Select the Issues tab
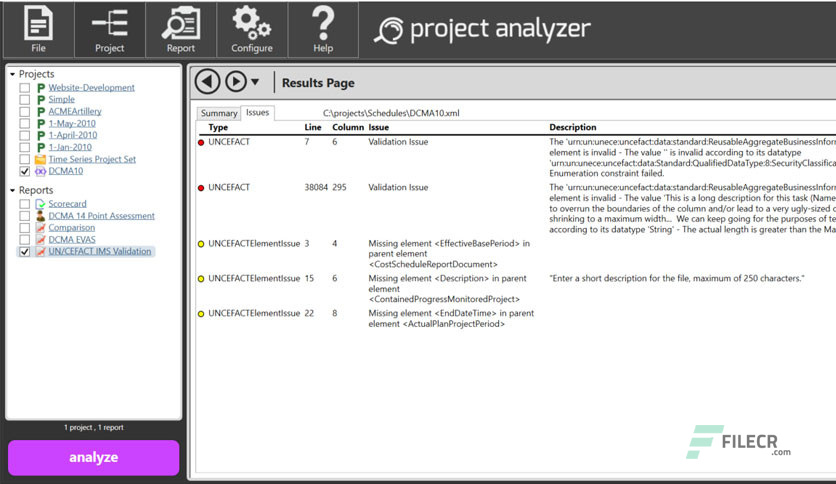836x484 pixels. 258,112
